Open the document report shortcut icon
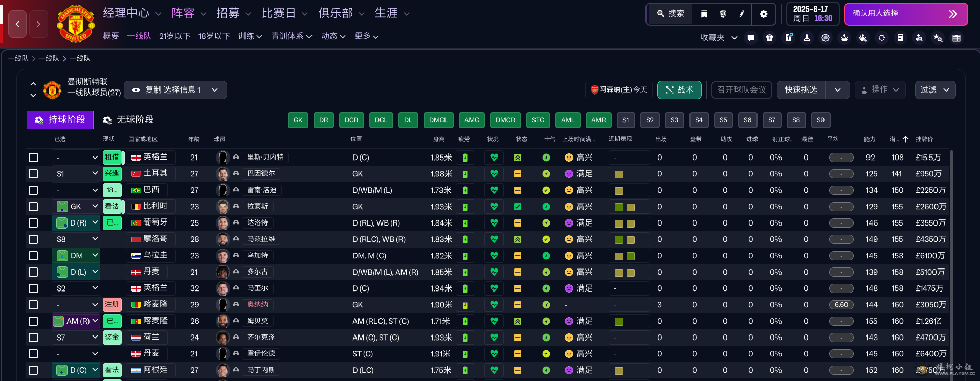This screenshot has width=980, height=381. point(900,38)
